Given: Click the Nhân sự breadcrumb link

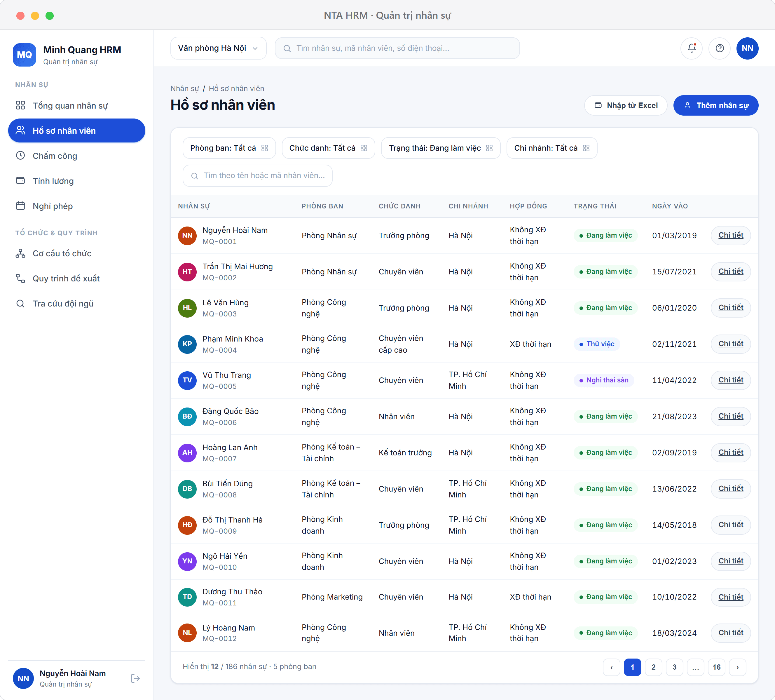Looking at the screenshot, I should 184,88.
